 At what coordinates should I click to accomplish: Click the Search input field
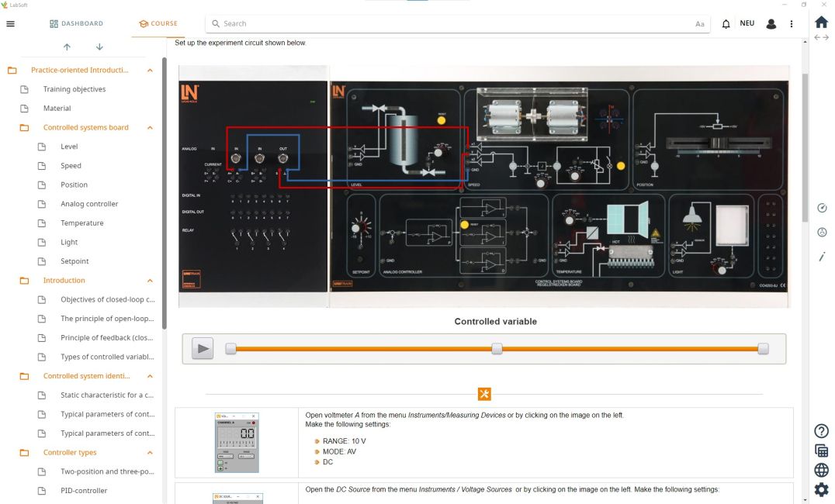point(457,23)
